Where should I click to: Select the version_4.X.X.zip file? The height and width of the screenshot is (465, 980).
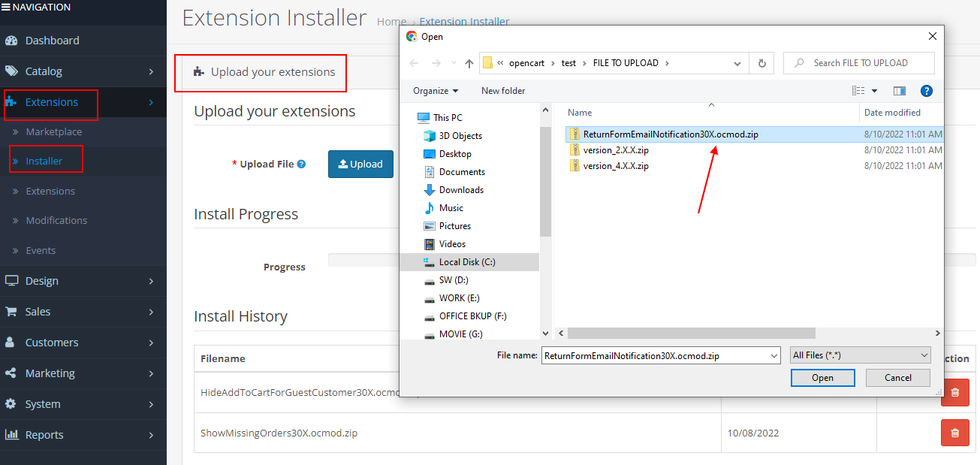tap(615, 166)
